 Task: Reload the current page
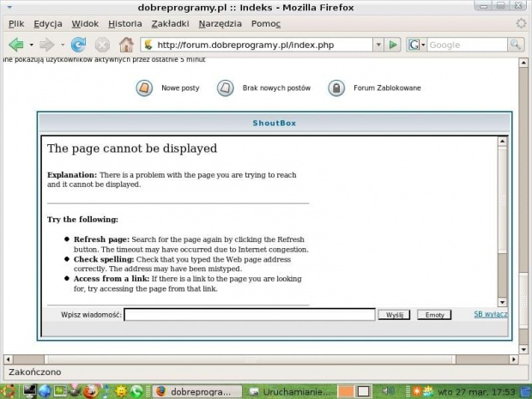click(78, 44)
